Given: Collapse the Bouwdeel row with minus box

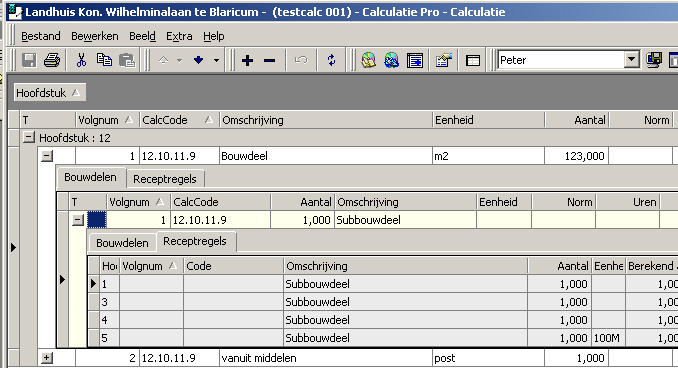Looking at the screenshot, I should 47,156.
